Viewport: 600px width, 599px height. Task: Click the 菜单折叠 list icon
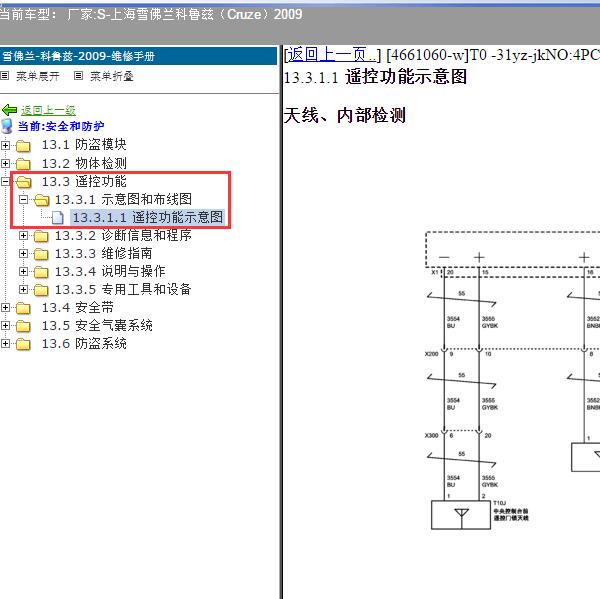pos(78,76)
